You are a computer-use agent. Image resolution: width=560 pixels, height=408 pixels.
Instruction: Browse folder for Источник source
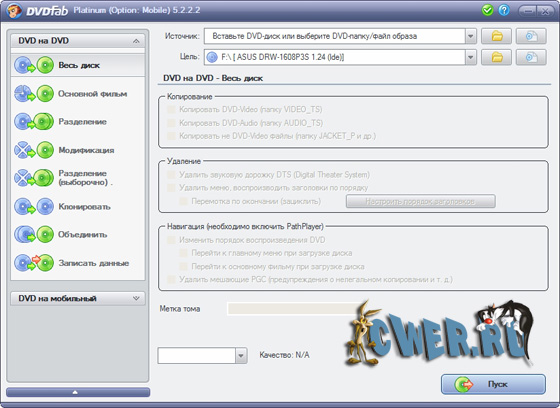point(496,36)
